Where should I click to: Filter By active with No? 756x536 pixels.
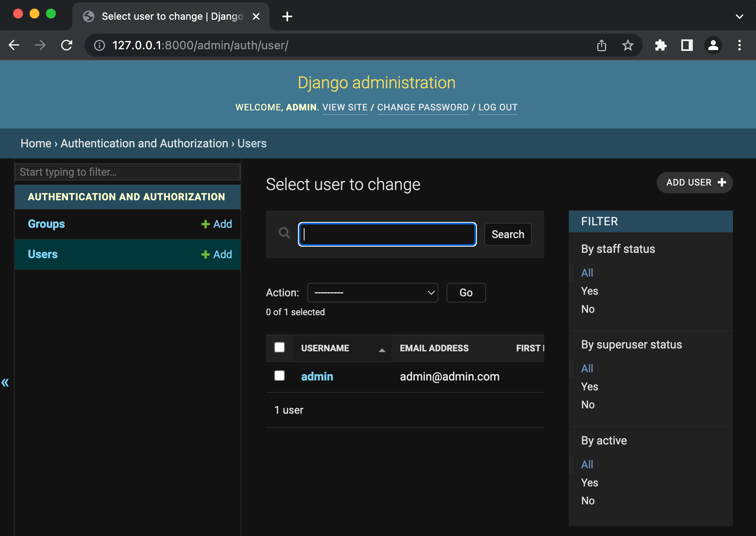point(588,501)
